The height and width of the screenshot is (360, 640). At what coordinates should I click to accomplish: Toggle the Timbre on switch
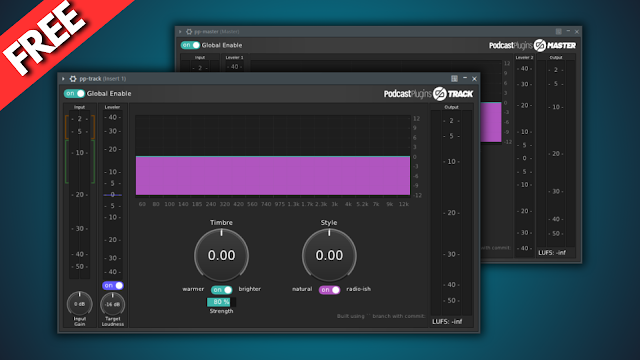pyautogui.click(x=222, y=290)
